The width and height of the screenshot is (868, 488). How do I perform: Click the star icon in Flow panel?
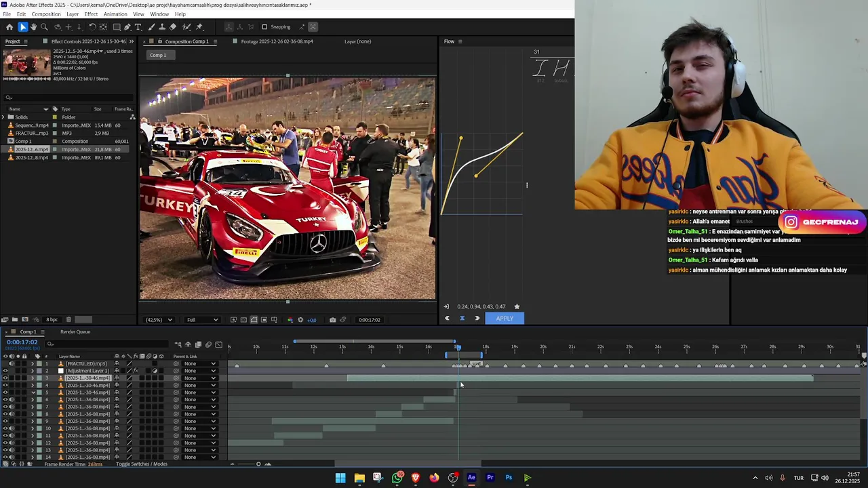(517, 306)
